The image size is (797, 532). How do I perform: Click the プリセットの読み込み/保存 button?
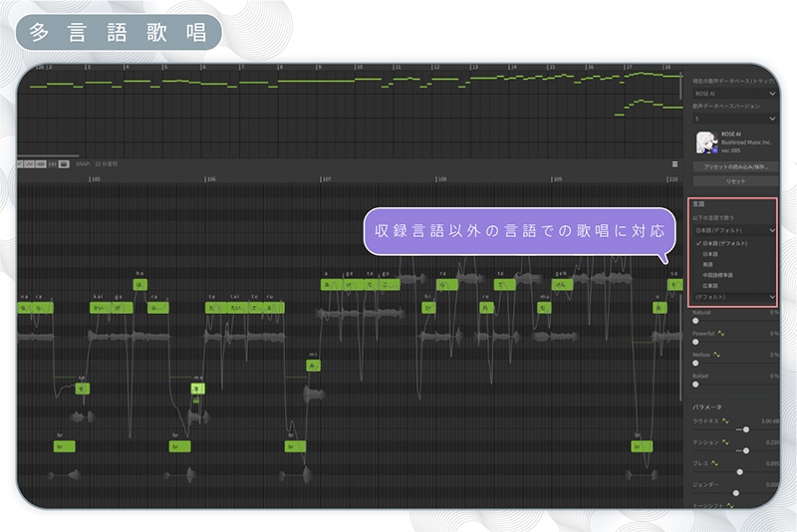click(734, 167)
